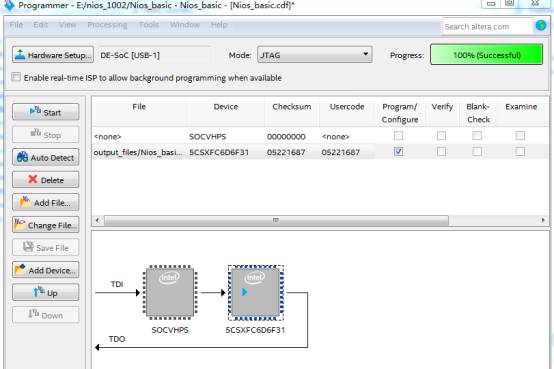Toggle Verify for SOCVHPS row
554x369 pixels.
coord(441,136)
